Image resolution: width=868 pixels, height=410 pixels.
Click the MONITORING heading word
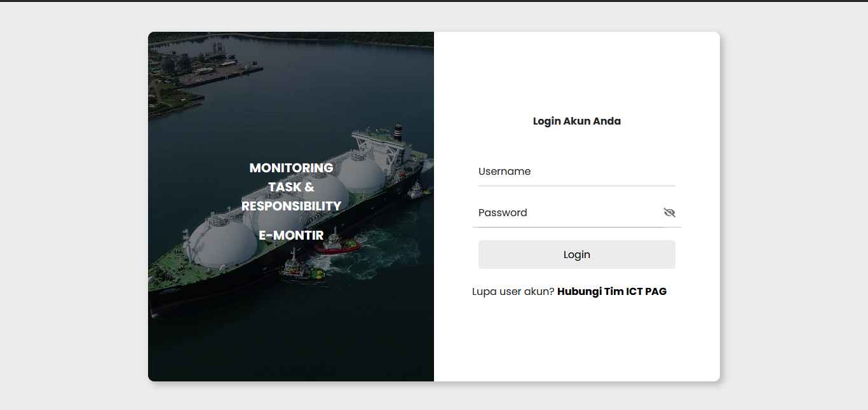coord(291,168)
